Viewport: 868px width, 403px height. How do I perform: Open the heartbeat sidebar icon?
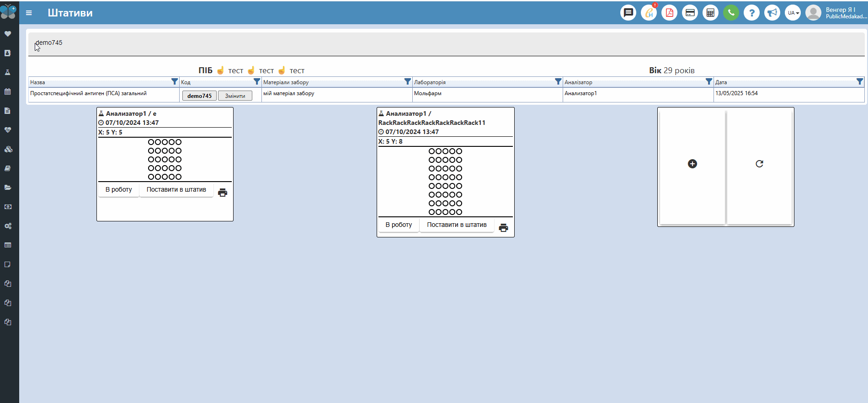point(8,130)
